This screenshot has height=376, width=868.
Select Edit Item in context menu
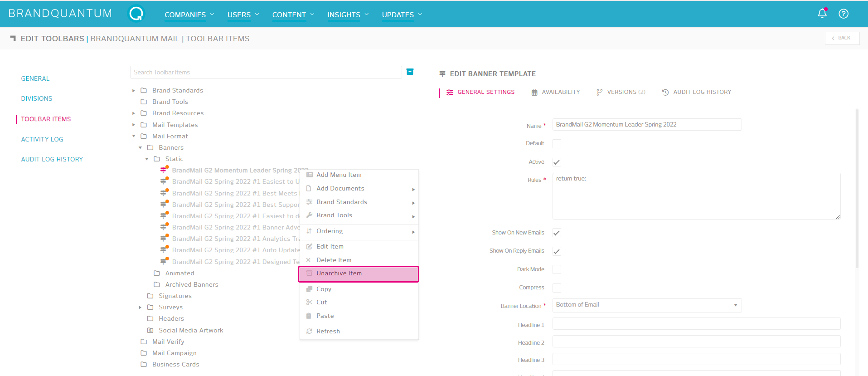pyautogui.click(x=359, y=246)
